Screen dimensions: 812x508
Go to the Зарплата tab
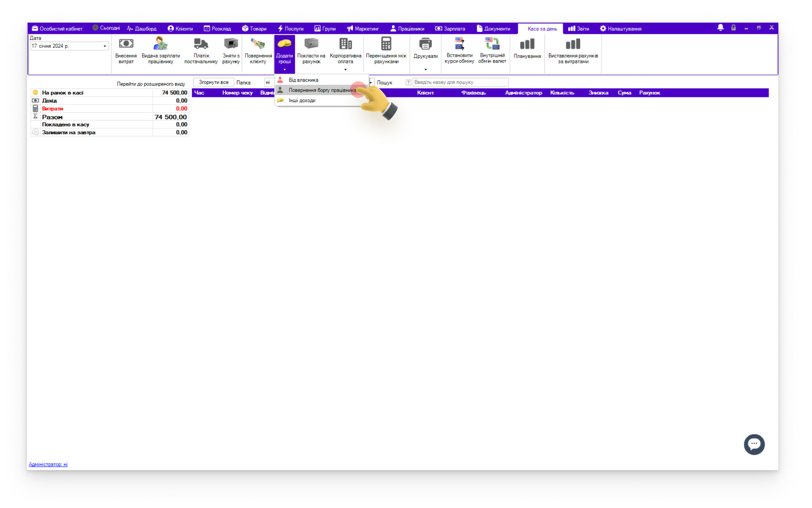tap(450, 29)
